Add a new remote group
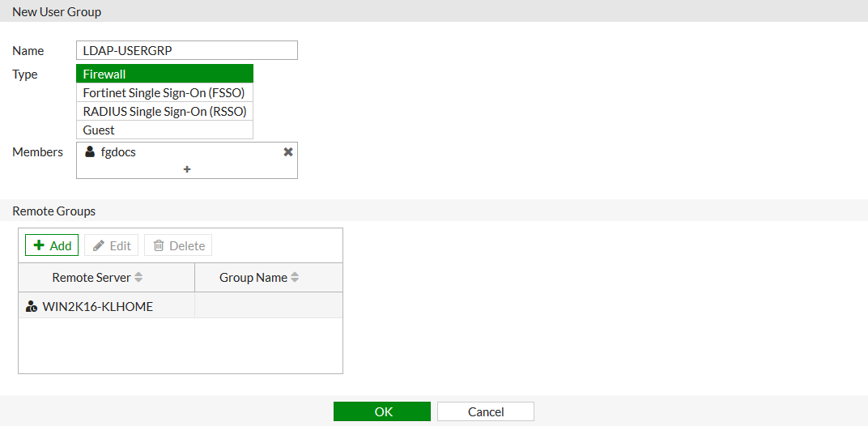Image resolution: width=868 pixels, height=426 pixels. pyautogui.click(x=52, y=245)
